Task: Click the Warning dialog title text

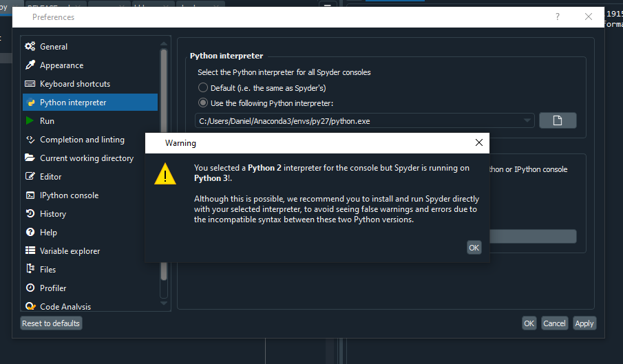Action: pos(180,143)
